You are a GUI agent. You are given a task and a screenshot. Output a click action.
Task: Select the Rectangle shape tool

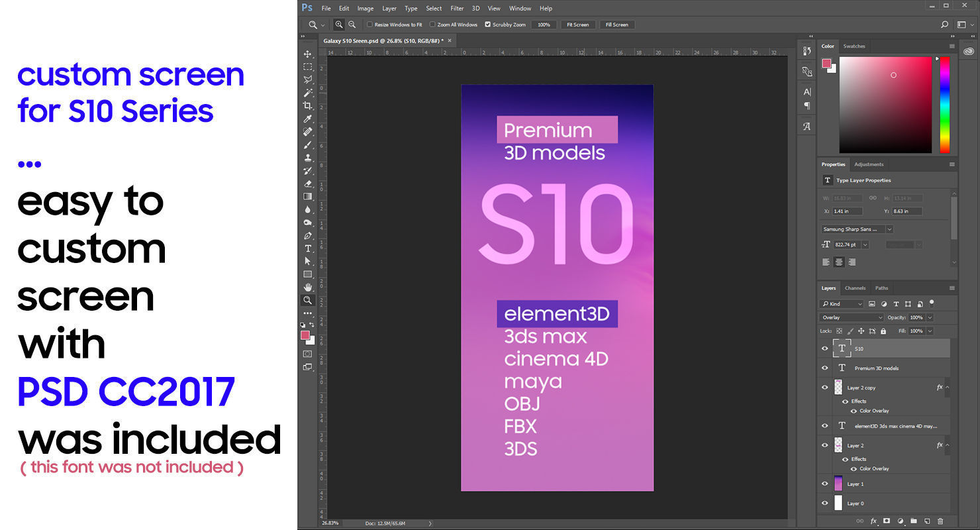[x=307, y=274]
